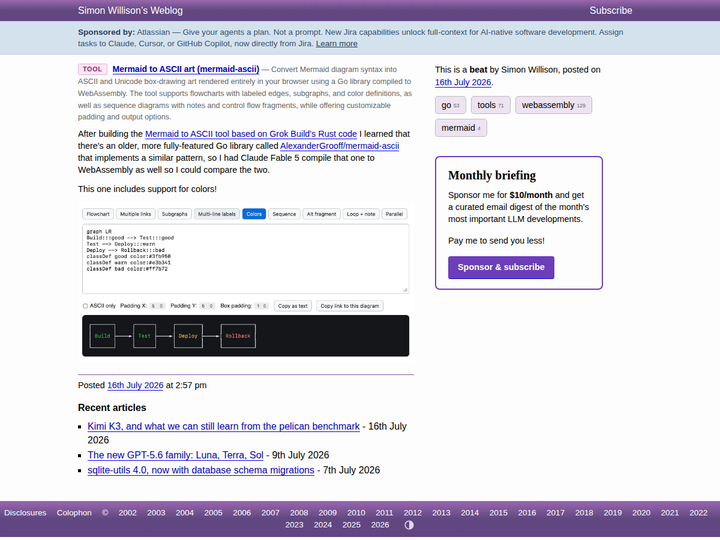Click the copyright symbol in footer

tap(105, 512)
